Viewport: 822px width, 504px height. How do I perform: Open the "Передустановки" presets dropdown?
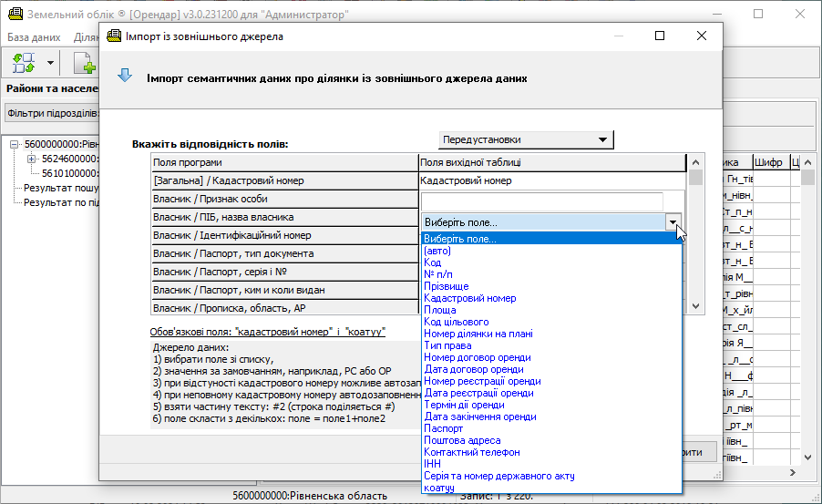[x=526, y=139]
